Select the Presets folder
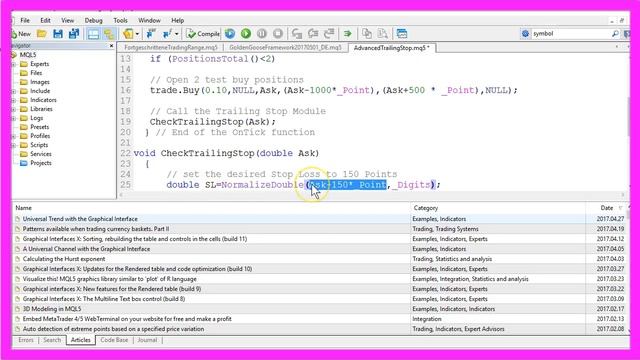The height and width of the screenshot is (360, 640). (40, 127)
